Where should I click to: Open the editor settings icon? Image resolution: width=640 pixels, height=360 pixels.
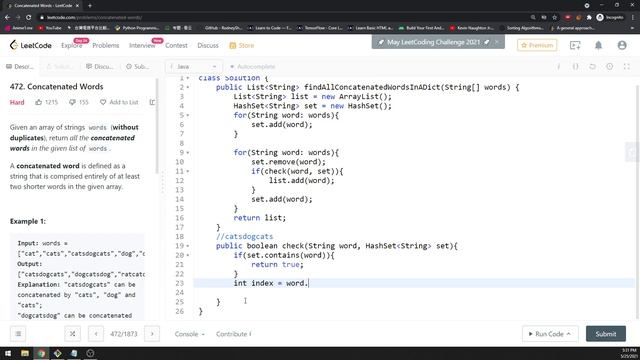pos(609,67)
